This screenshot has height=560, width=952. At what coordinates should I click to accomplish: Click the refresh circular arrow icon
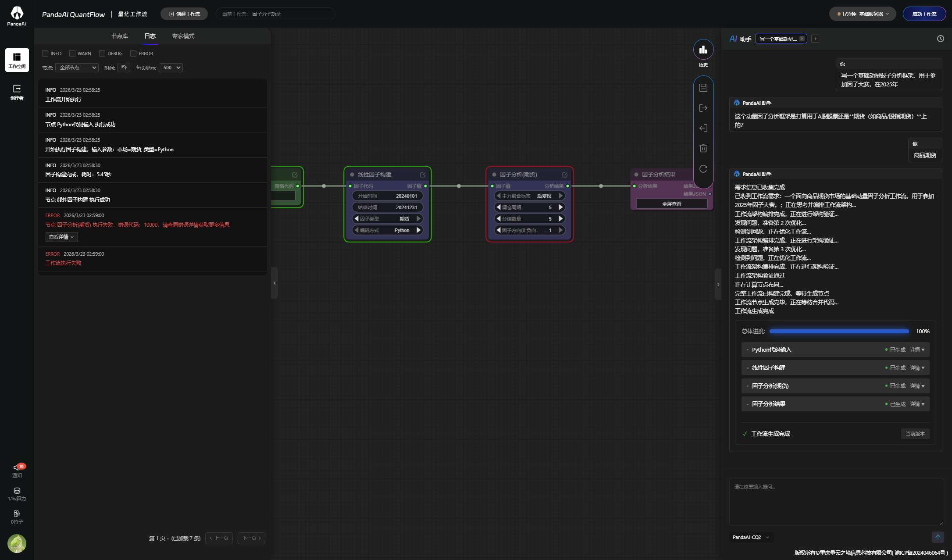coord(703,169)
